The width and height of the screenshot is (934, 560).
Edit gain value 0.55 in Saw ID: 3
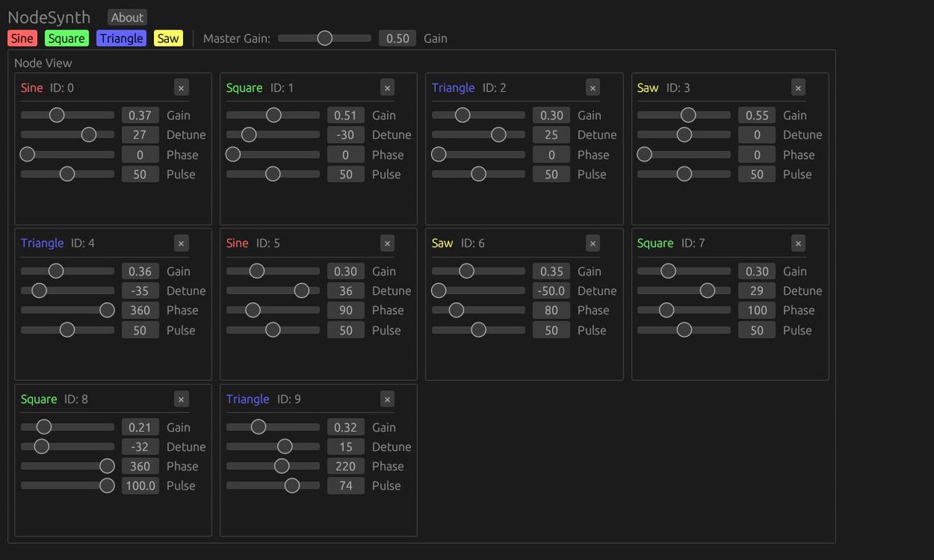pyautogui.click(x=757, y=115)
